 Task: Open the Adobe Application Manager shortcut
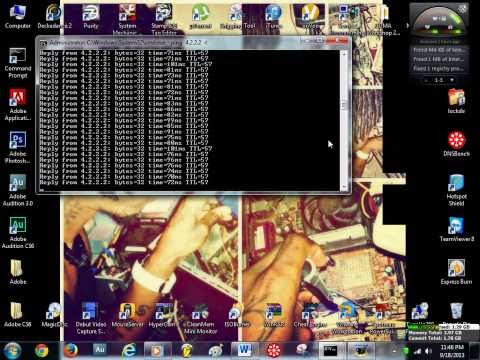click(18, 105)
